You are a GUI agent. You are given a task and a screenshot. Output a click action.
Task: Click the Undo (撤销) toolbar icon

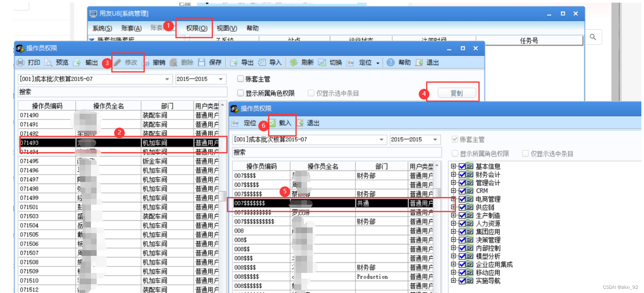point(146,63)
